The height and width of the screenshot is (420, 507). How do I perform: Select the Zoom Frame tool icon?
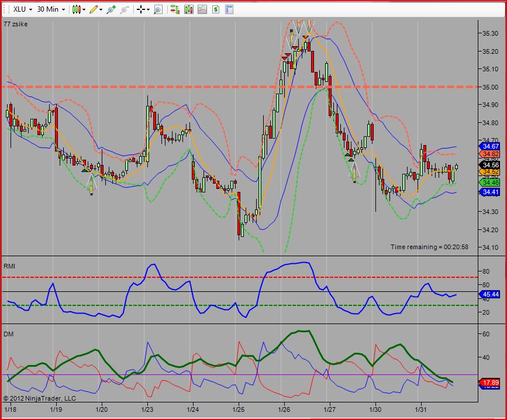tap(158, 9)
